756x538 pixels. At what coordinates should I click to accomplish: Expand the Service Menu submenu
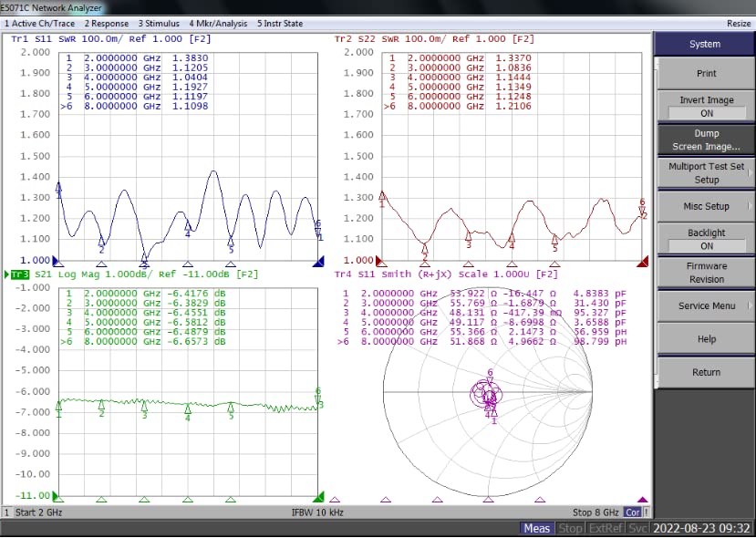[x=706, y=305]
